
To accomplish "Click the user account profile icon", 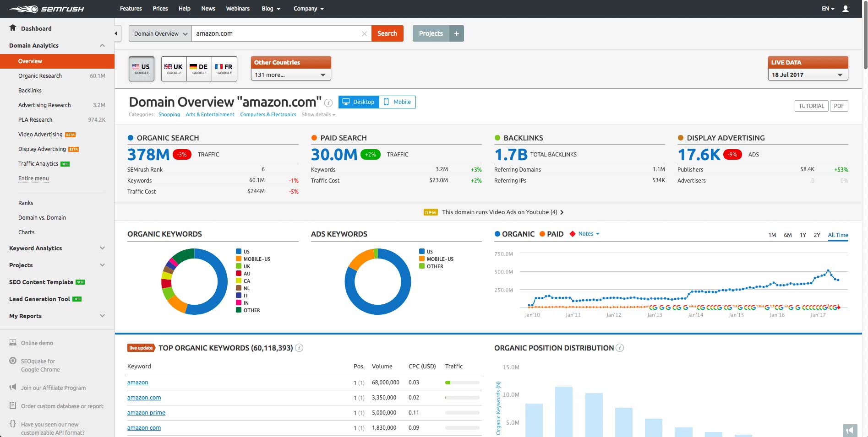I will 846,9.
